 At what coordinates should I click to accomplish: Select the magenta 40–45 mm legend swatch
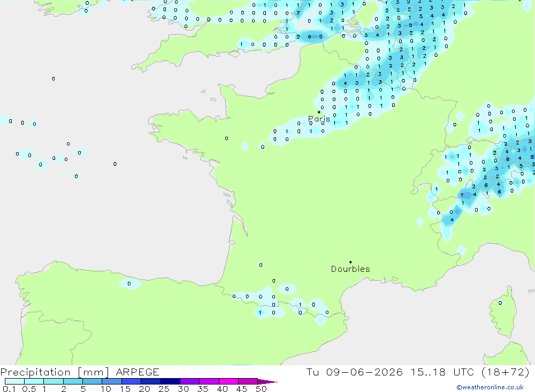click(x=228, y=381)
